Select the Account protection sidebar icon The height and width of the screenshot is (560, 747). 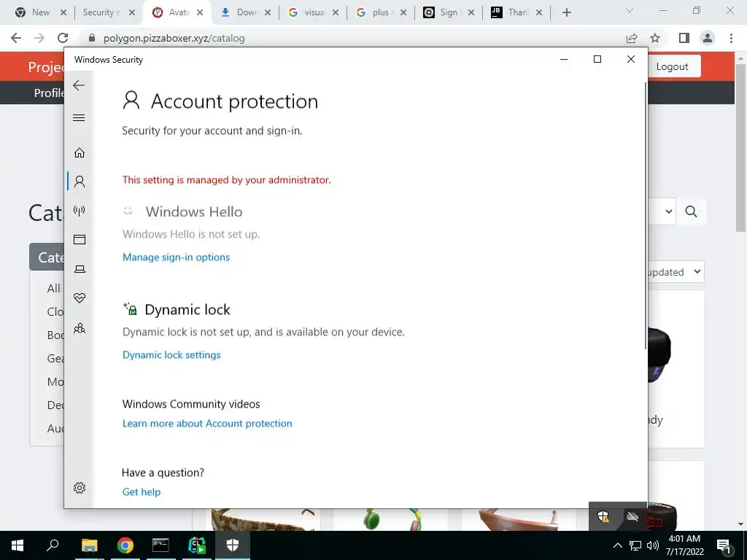pyautogui.click(x=80, y=182)
